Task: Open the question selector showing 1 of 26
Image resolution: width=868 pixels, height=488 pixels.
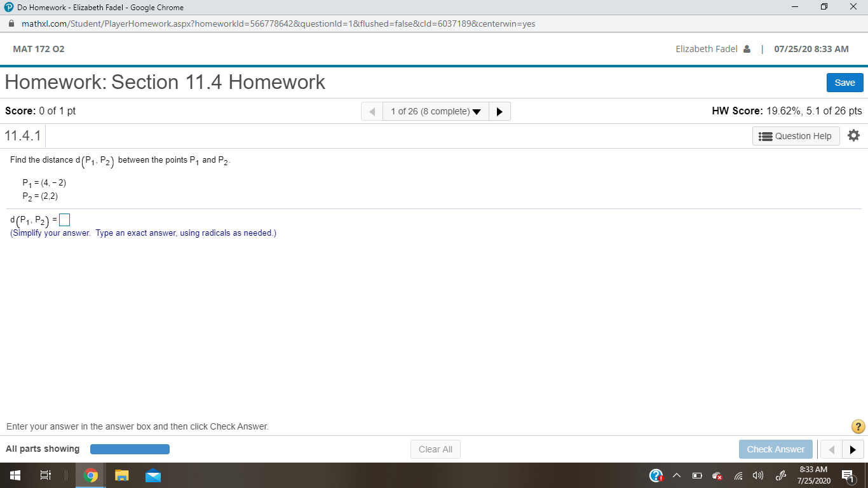Action: point(435,111)
